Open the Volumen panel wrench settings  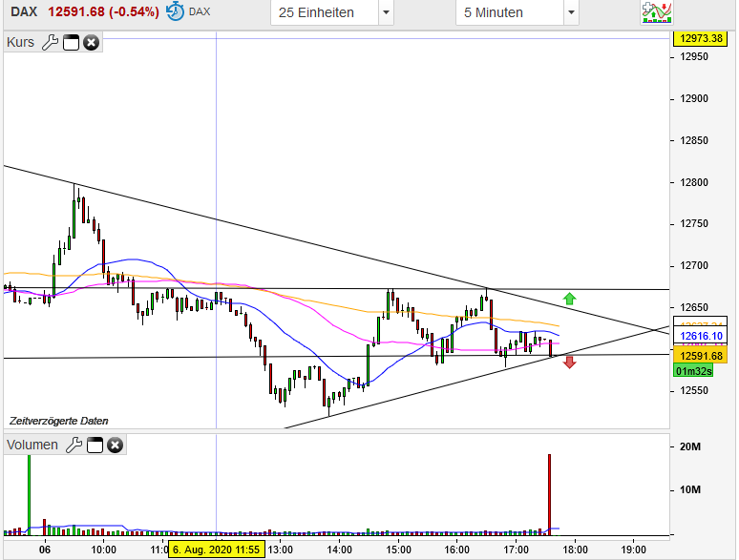pyautogui.click(x=74, y=445)
